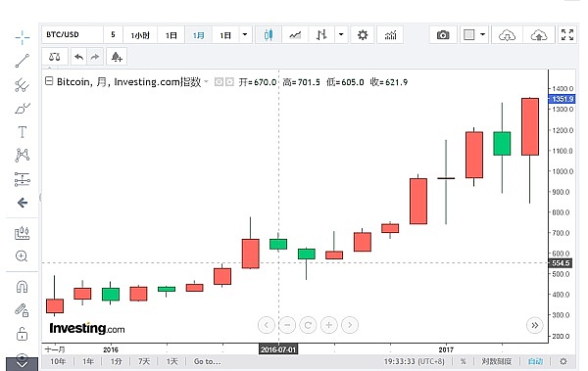Viewport: 588px width, 371px height.
Task: Select the trend line drawing tool
Action: 23,61
